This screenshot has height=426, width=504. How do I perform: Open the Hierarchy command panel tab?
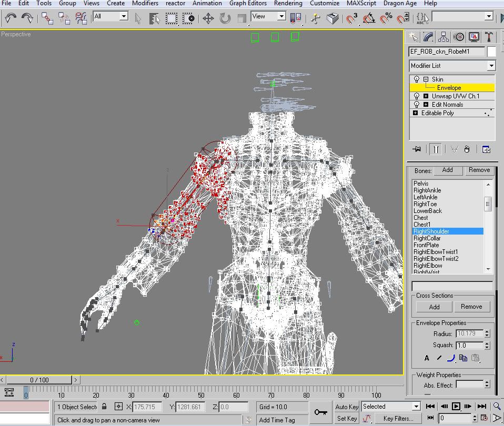tap(443, 37)
